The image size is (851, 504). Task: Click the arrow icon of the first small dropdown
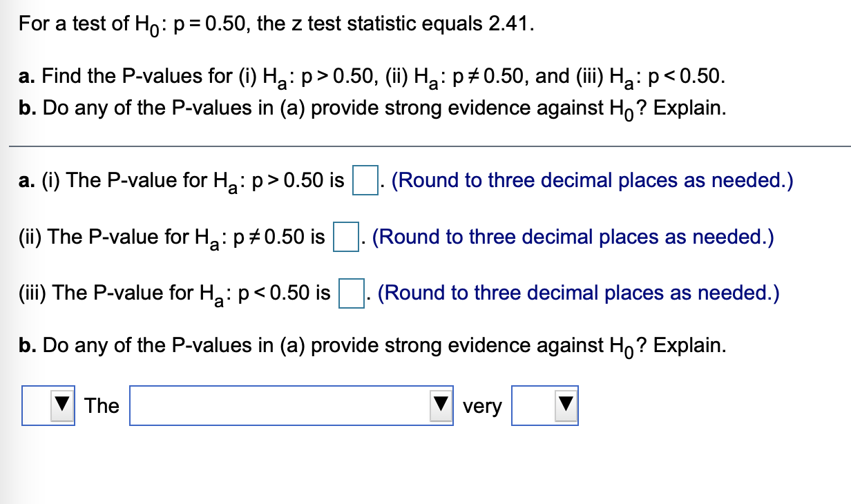(62, 406)
